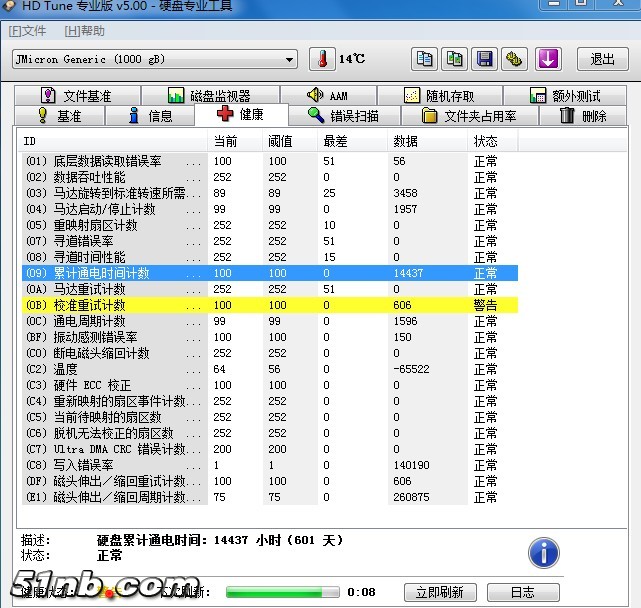Open the JMicron Generic drive dropdown
Image resolution: width=641 pixels, height=608 pixels.
coord(155,59)
